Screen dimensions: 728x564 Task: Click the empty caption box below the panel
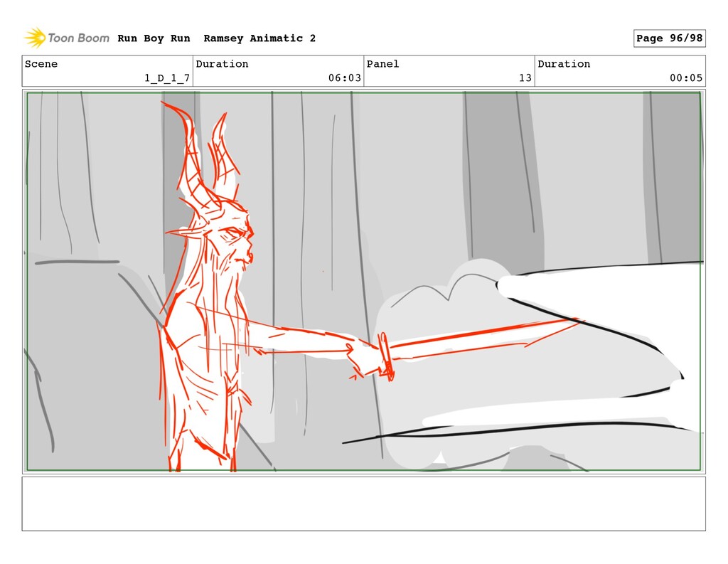point(363,504)
